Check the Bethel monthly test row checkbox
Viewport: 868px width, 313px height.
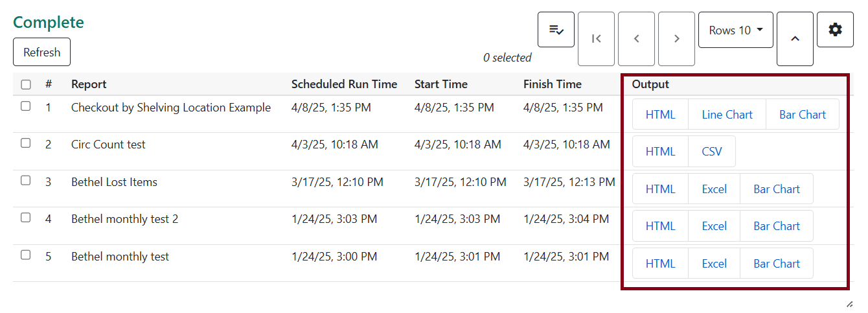tap(26, 255)
